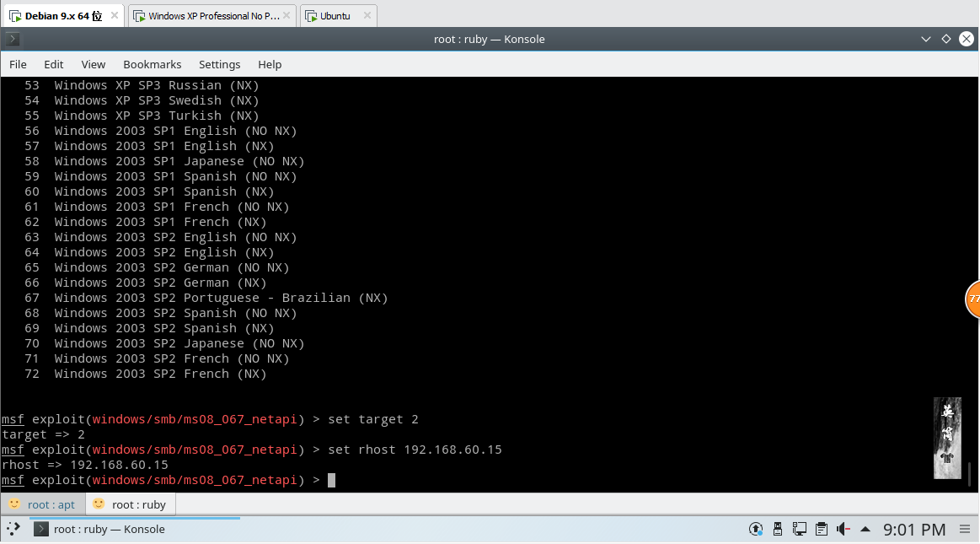Open the panel settings hamburger icon
The width and height of the screenshot is (980, 544).
click(x=964, y=529)
